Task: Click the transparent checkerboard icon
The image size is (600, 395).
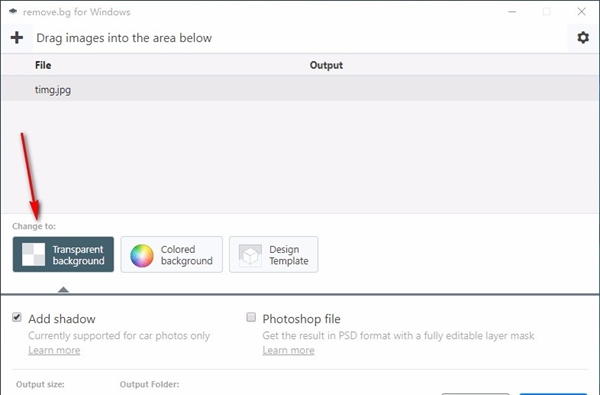Action: (x=33, y=255)
